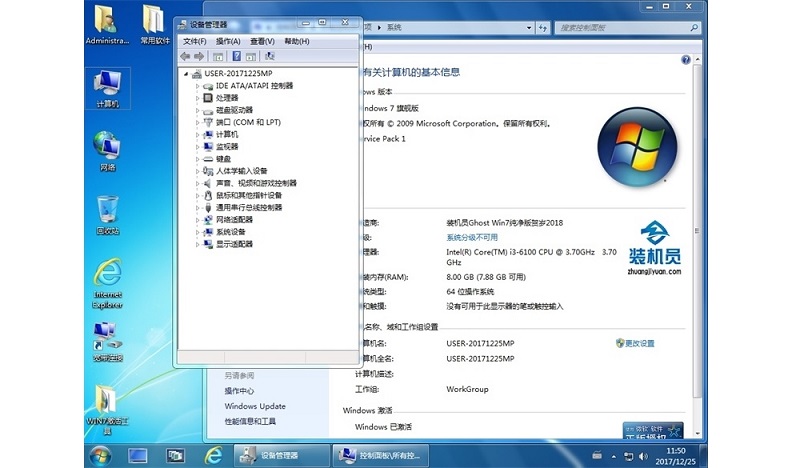Click the scan for hardware changes icon
The image size is (792, 468).
269,57
